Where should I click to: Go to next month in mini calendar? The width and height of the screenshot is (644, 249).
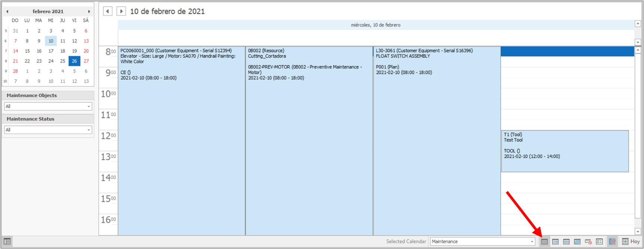click(x=89, y=12)
